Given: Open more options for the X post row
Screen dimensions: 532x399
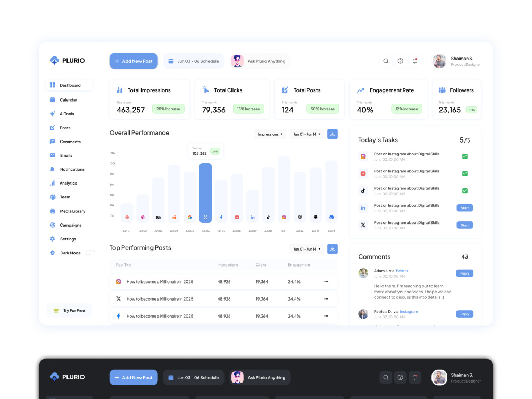Looking at the screenshot, I should pyautogui.click(x=326, y=299).
